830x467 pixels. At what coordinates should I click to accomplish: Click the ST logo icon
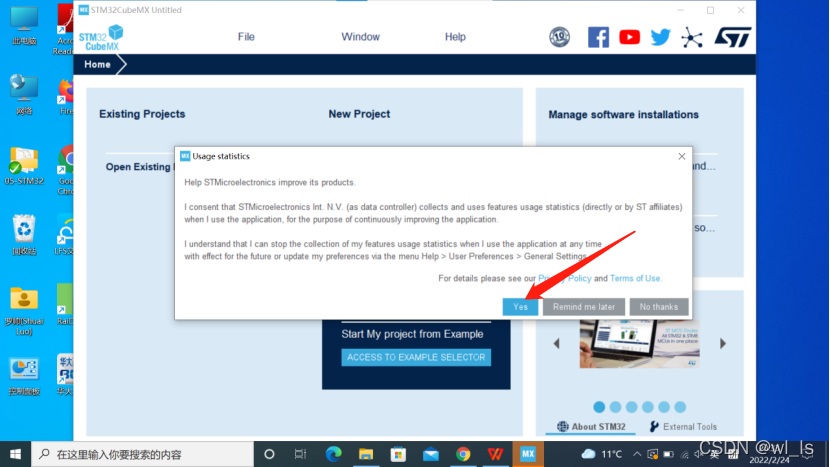click(733, 37)
